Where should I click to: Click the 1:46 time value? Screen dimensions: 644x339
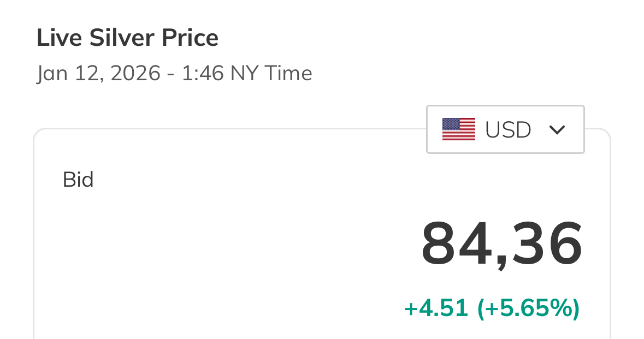(x=203, y=73)
